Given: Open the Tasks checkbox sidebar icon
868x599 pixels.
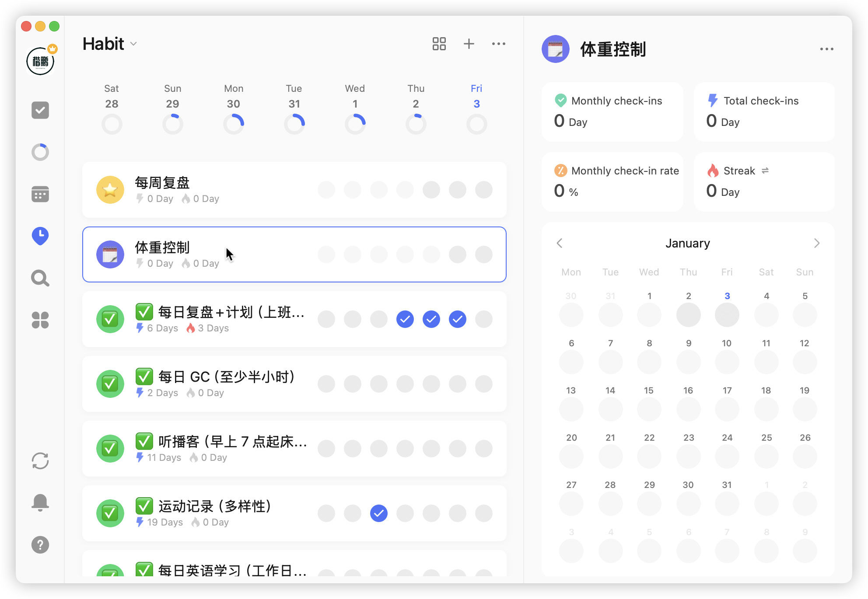Looking at the screenshot, I should 40,110.
